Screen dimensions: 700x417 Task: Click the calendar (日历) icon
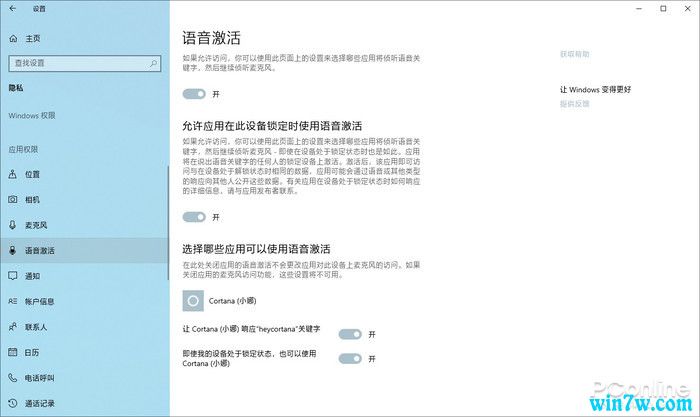(13, 352)
